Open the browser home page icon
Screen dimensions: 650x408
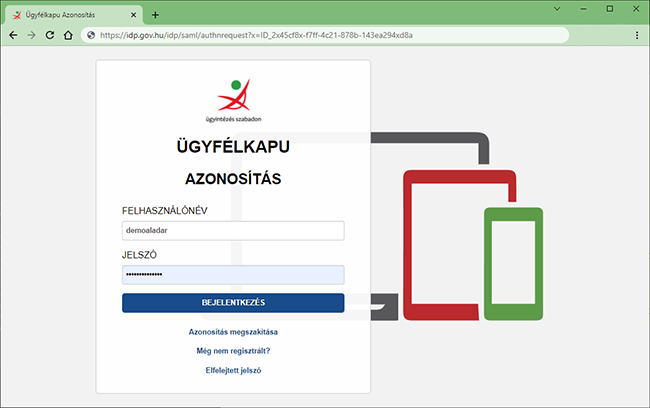tap(68, 35)
